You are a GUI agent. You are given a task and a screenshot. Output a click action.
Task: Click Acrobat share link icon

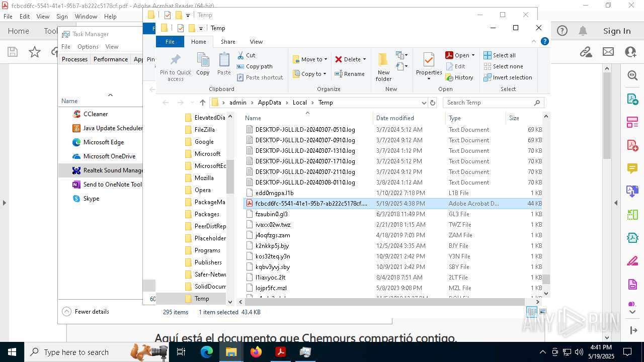click(x=585, y=51)
